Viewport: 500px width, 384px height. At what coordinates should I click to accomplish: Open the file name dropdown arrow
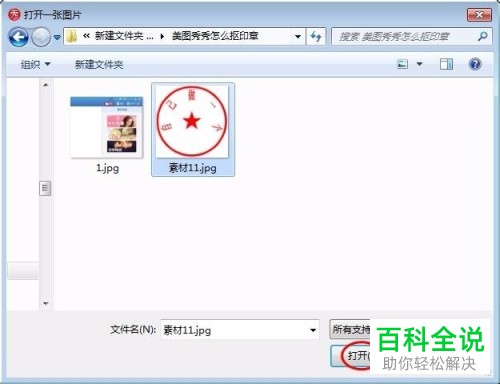(313, 330)
